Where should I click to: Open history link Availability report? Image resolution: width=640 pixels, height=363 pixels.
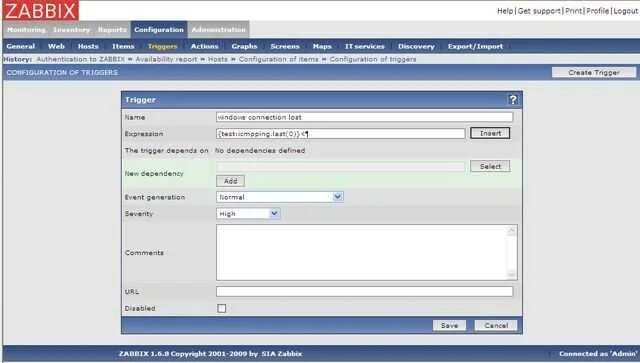pos(166,59)
